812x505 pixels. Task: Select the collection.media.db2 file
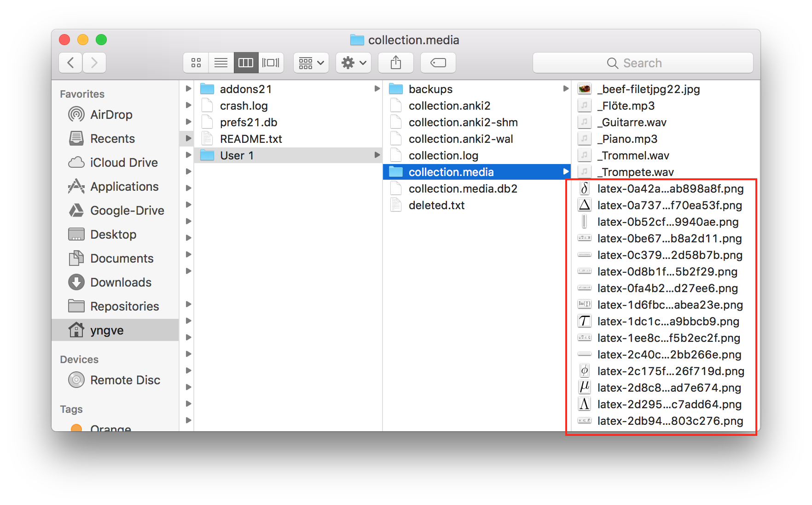[477, 188]
